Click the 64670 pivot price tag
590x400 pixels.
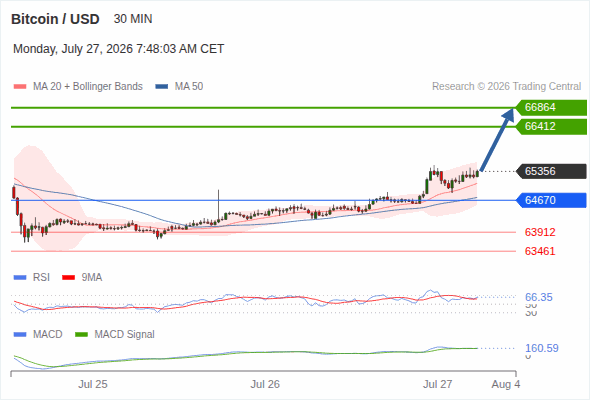(551, 200)
